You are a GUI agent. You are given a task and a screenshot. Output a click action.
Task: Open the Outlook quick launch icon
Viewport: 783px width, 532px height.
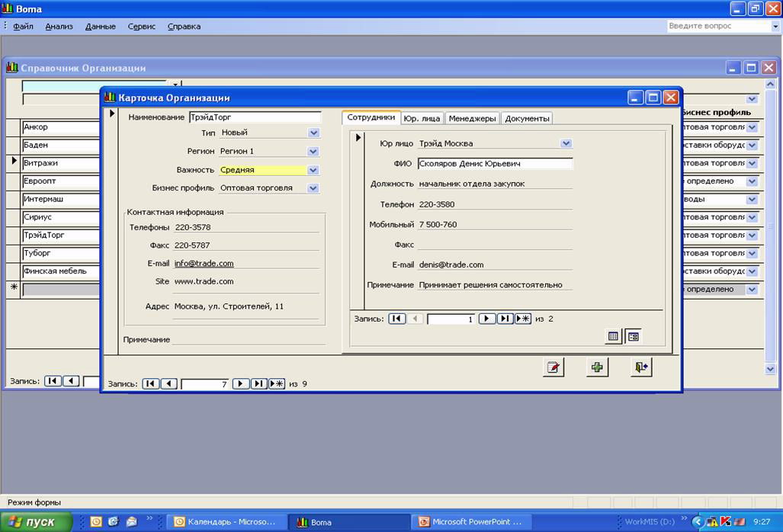tap(96, 522)
